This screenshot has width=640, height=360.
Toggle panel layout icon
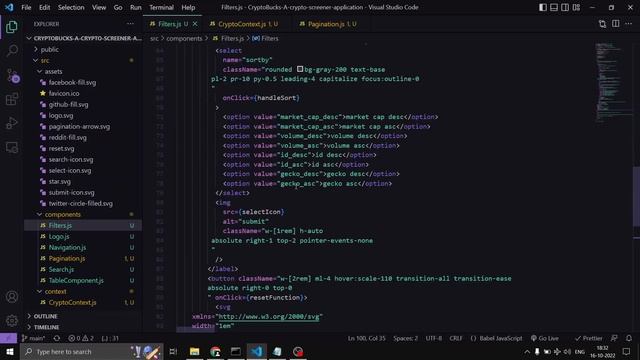pos(554,7)
